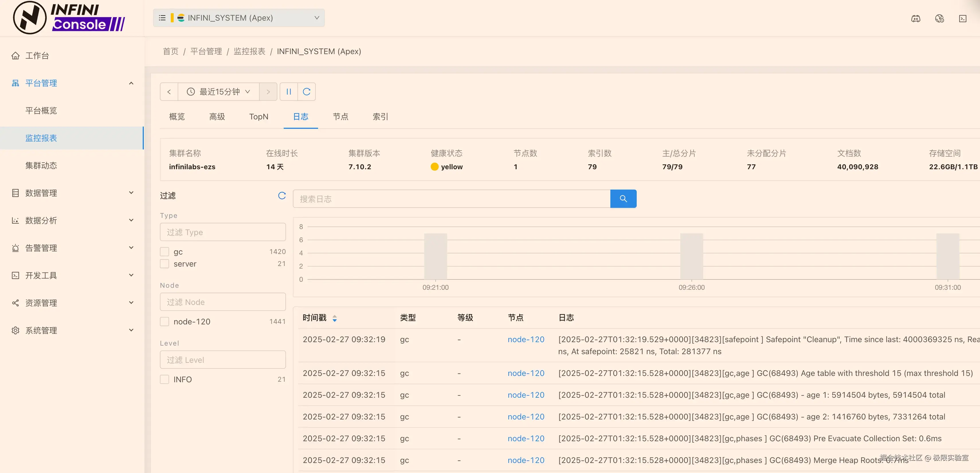
Task: Switch to the TopN tab
Action: (x=259, y=117)
